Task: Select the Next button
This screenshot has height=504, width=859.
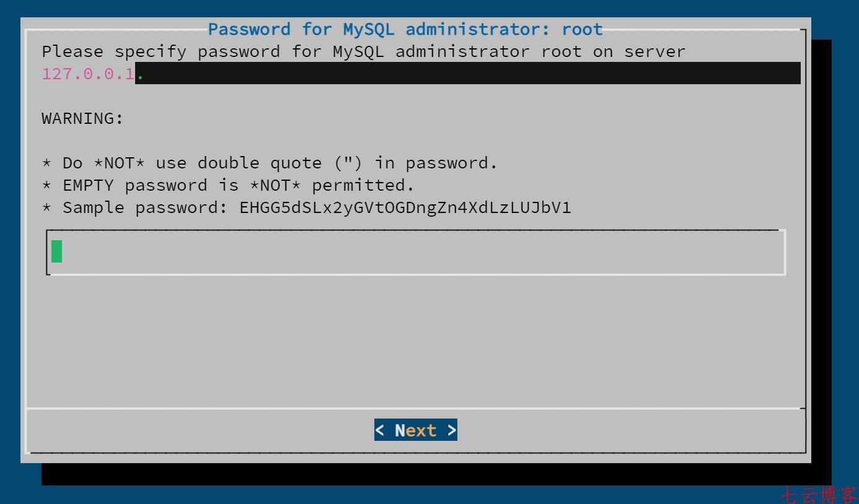Action: 416,430
